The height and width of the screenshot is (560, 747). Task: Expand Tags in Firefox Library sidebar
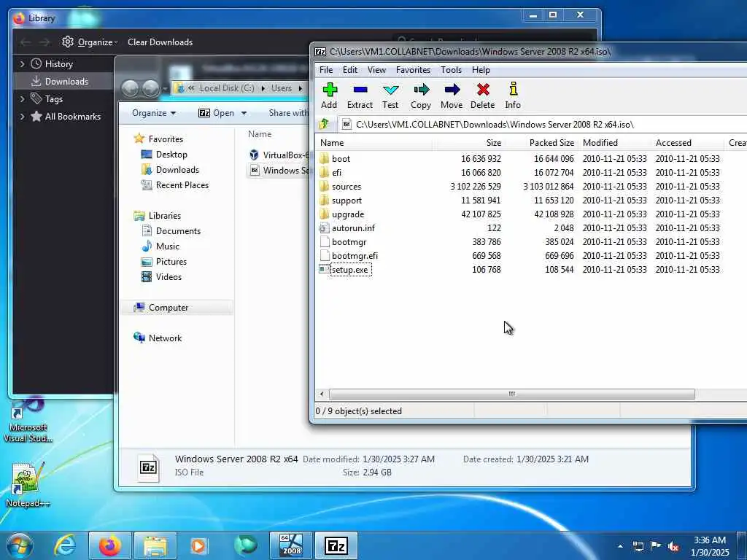coord(22,99)
